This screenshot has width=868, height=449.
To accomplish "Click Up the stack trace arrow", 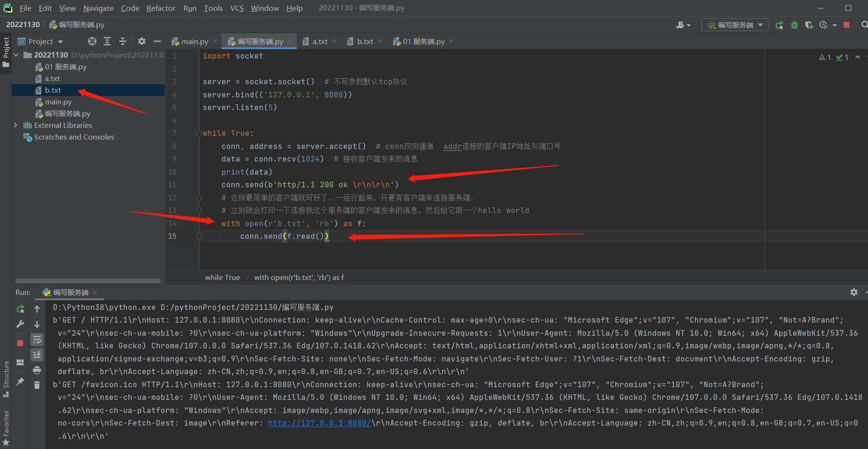I will [37, 309].
